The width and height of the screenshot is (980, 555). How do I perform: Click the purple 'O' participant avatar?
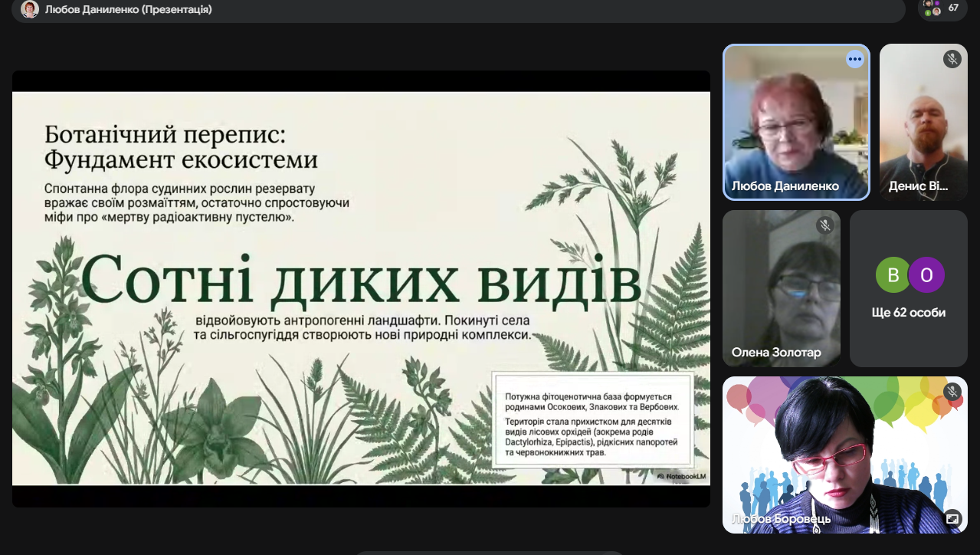[926, 275]
